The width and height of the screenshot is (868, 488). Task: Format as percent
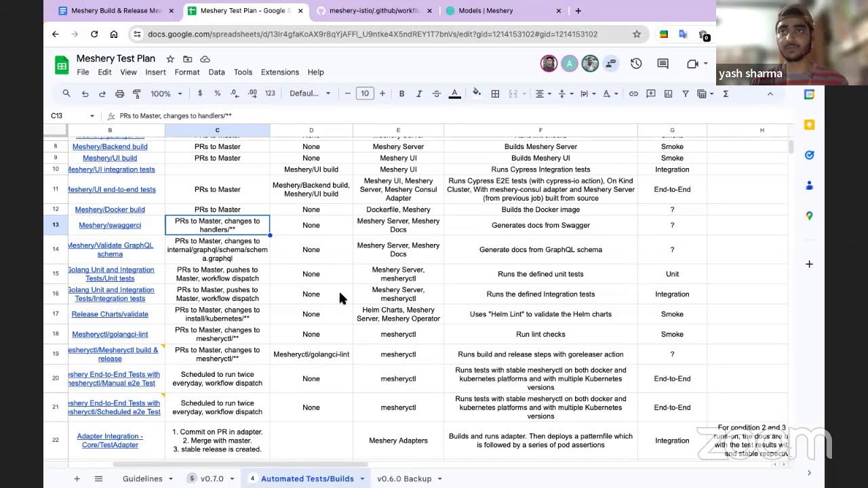point(217,94)
